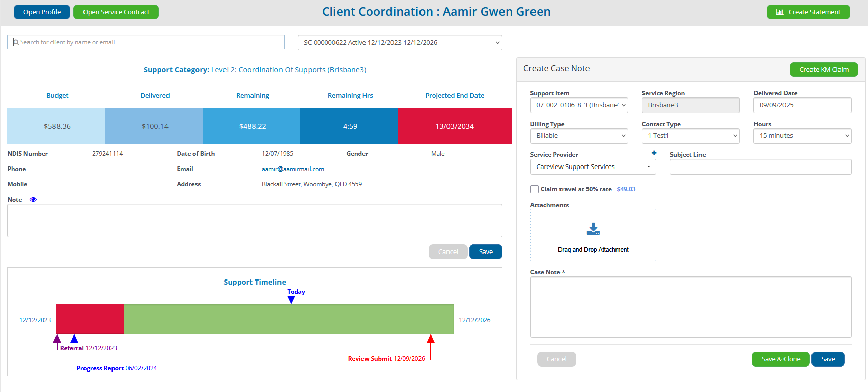
Task: Click the purple Referral marker arrow
Action: (57, 339)
